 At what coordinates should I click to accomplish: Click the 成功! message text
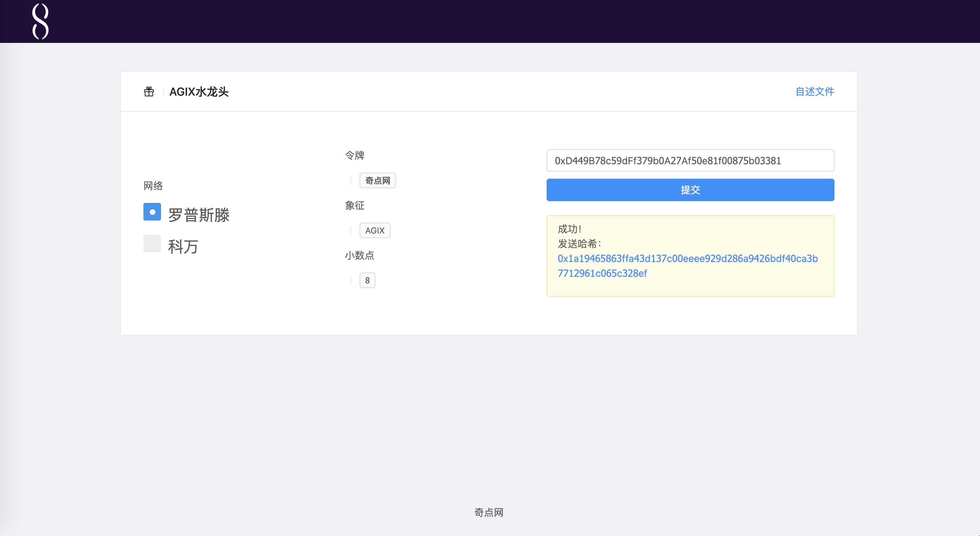point(569,229)
